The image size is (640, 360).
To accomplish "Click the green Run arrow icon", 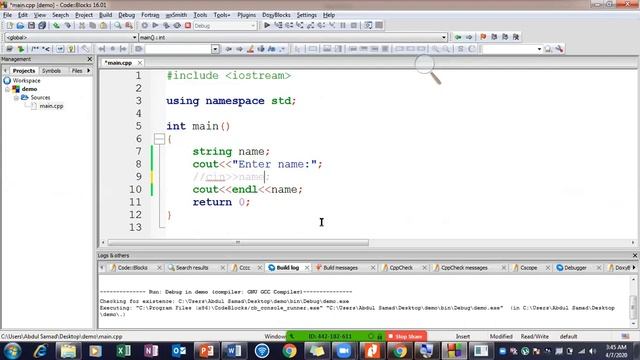I will click(x=155, y=25).
